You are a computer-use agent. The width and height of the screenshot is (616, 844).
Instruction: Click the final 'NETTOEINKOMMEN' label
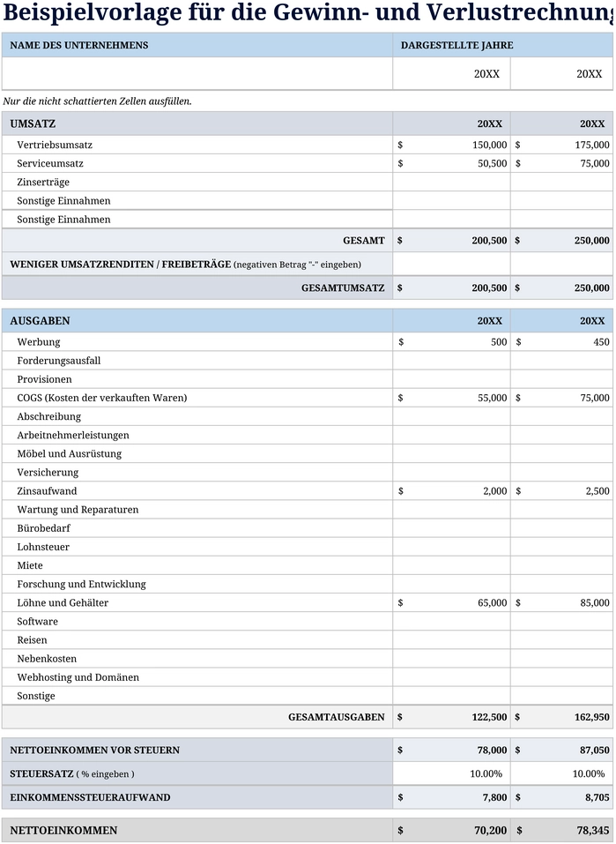tap(63, 831)
